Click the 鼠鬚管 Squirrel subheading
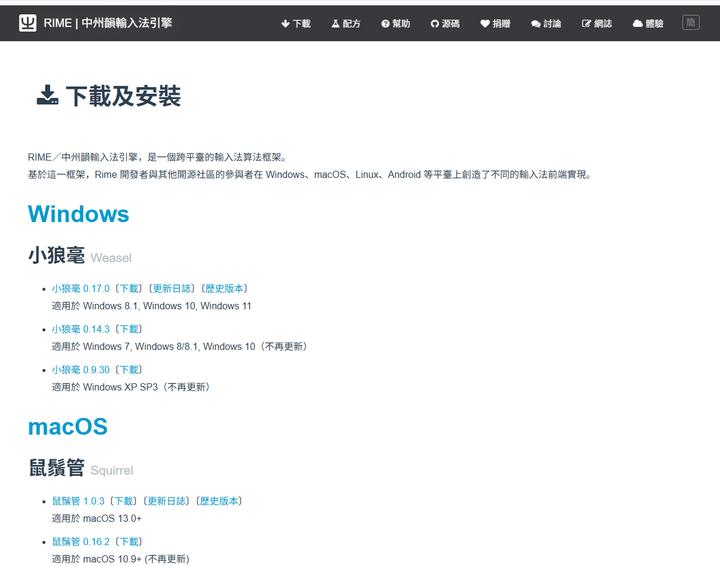The width and height of the screenshot is (720, 566). [x=81, y=468]
